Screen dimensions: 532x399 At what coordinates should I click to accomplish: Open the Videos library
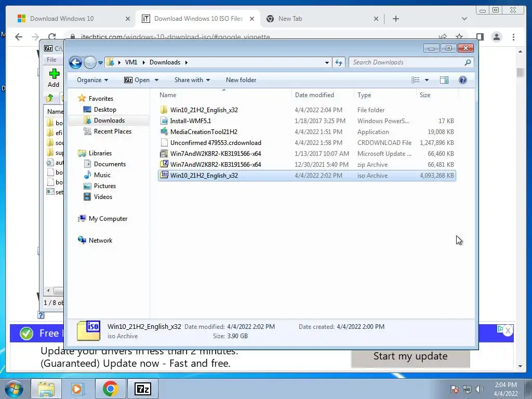103,196
